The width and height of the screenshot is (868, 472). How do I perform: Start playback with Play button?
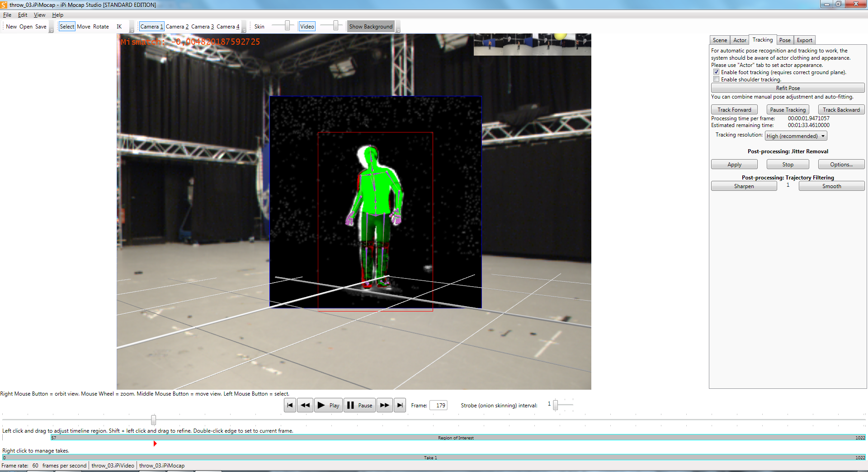328,405
